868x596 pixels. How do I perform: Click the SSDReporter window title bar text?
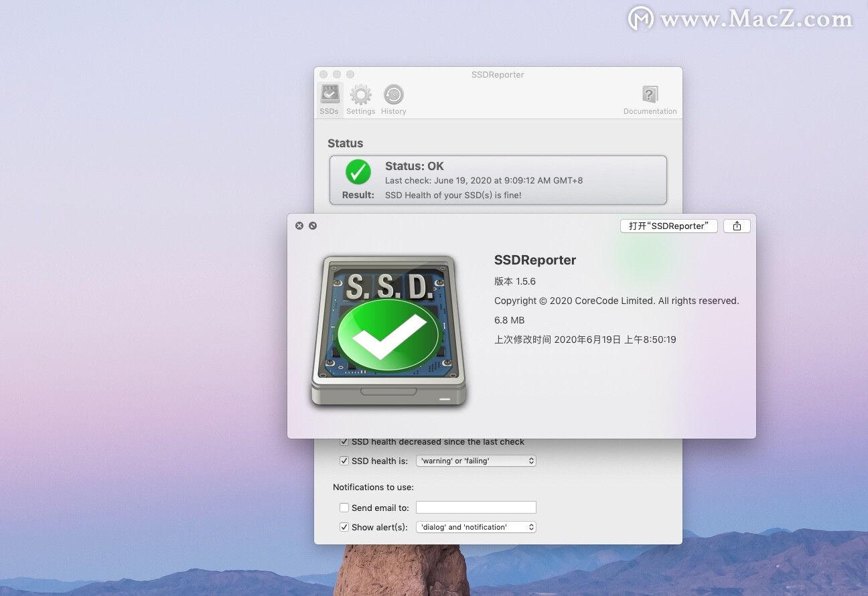(498, 74)
